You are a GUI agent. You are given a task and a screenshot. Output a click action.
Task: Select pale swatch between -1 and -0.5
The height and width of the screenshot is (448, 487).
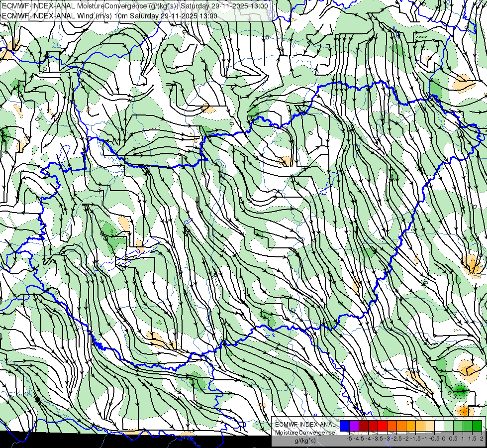tap(430, 426)
